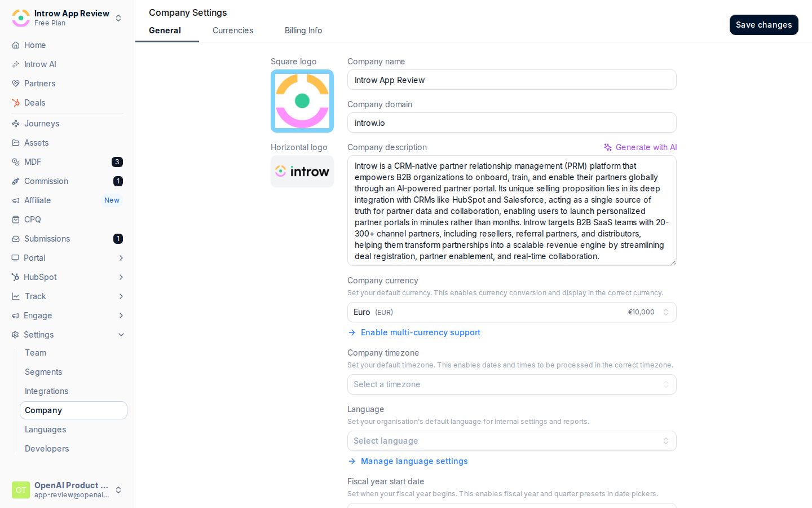
Task: Switch to the Billing Info tab
Action: [303, 30]
